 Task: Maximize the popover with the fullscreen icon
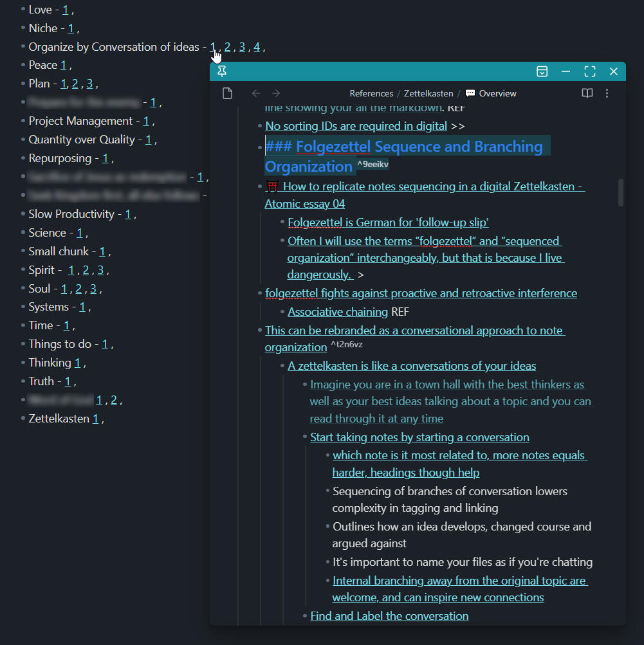click(x=589, y=71)
